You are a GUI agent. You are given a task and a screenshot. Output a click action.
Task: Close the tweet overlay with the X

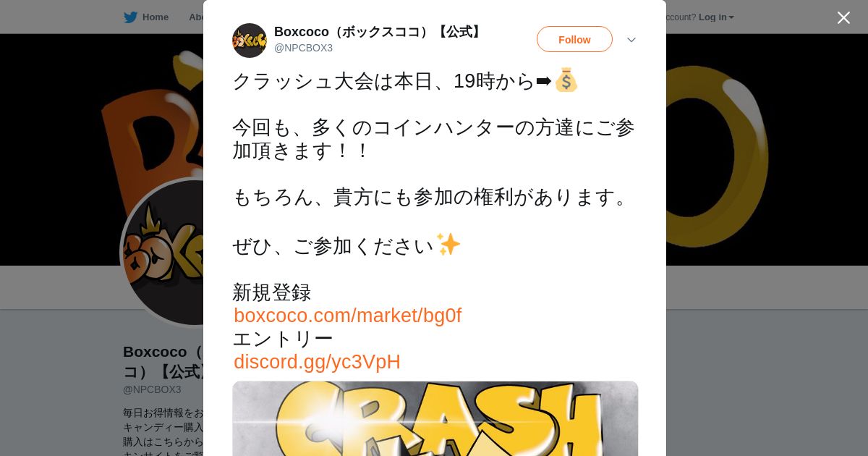pyautogui.click(x=843, y=17)
